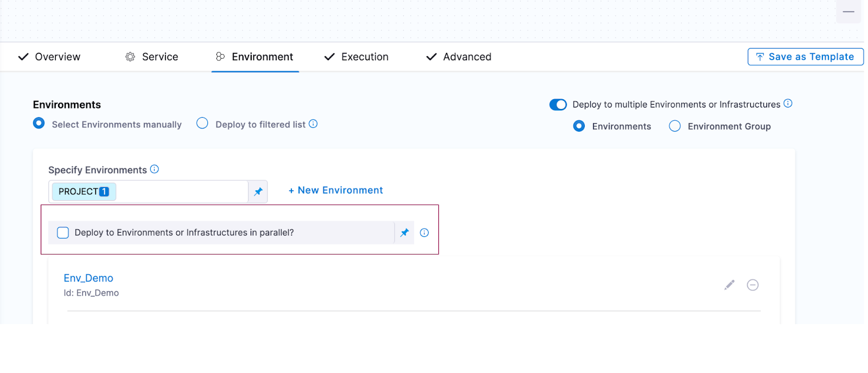This screenshot has height=373, width=868.
Task: Choose Environment Group radio option
Action: (x=675, y=126)
